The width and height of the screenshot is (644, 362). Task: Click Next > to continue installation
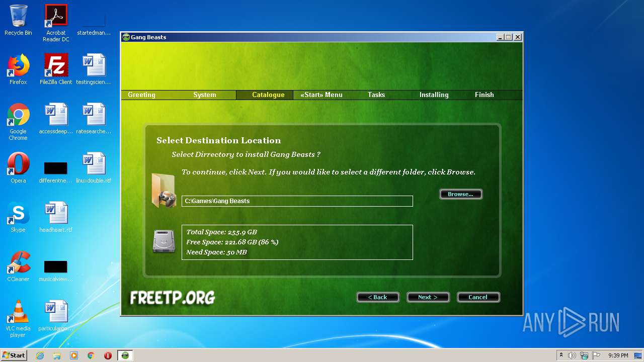coord(428,297)
